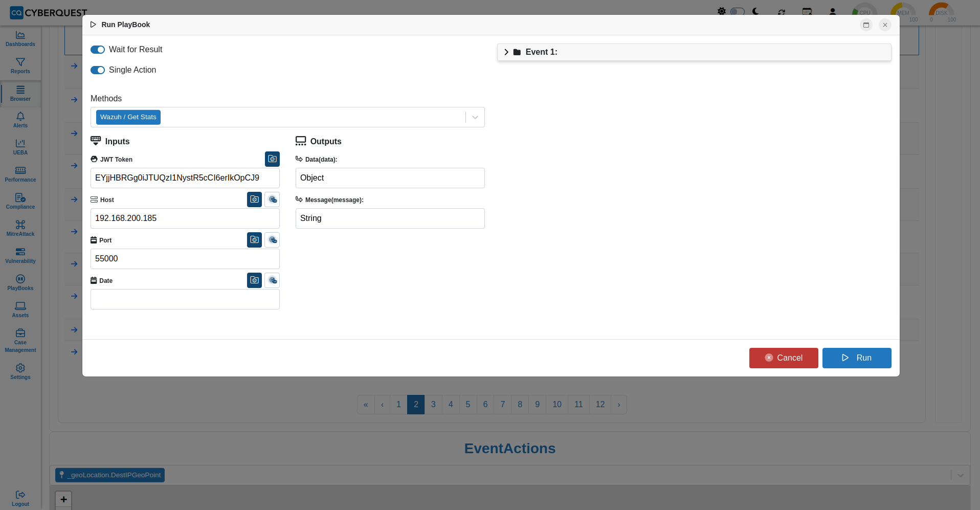Click the Wazuh / Get Stats tag
Image resolution: width=980 pixels, height=510 pixels.
[128, 117]
